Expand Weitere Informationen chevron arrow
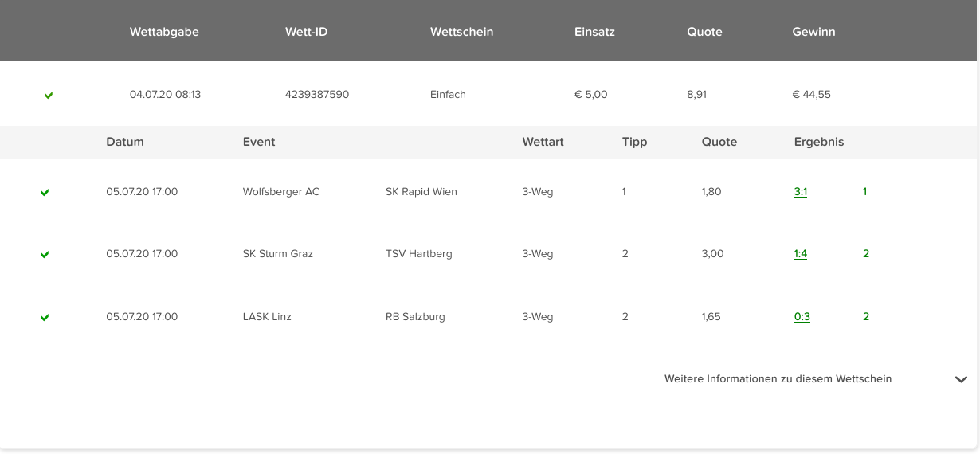The image size is (980, 454). [961, 380]
